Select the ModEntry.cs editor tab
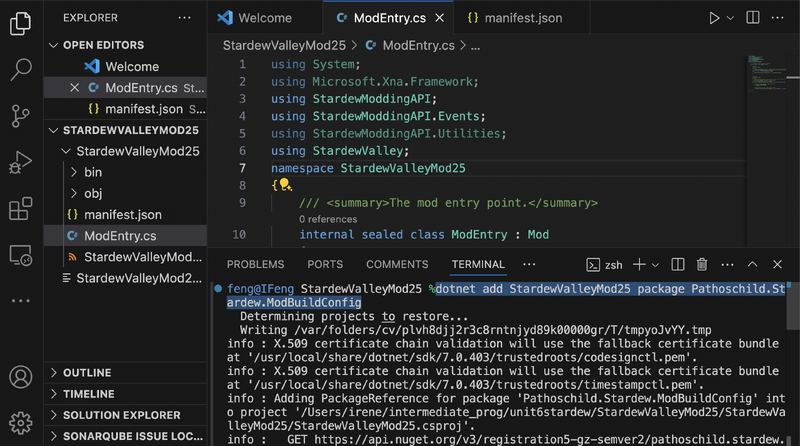800x446 pixels. click(388, 18)
